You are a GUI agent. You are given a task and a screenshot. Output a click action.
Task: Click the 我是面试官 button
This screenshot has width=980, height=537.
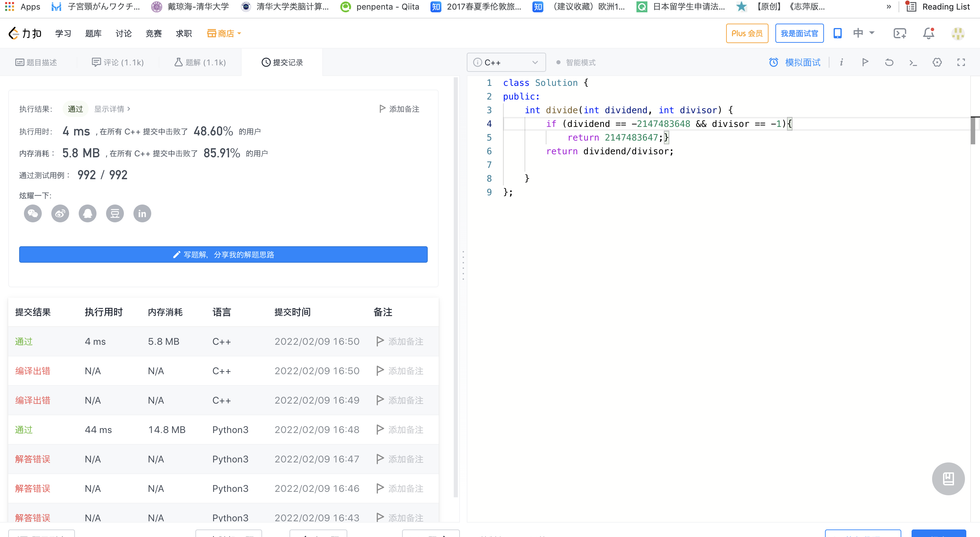(799, 33)
